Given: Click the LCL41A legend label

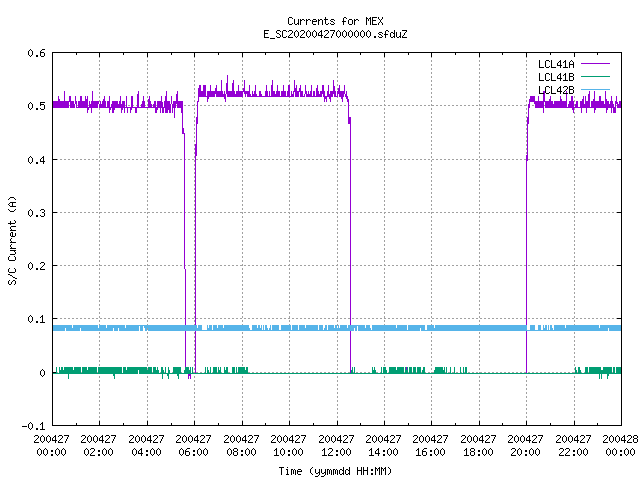Looking at the screenshot, I should tap(556, 64).
